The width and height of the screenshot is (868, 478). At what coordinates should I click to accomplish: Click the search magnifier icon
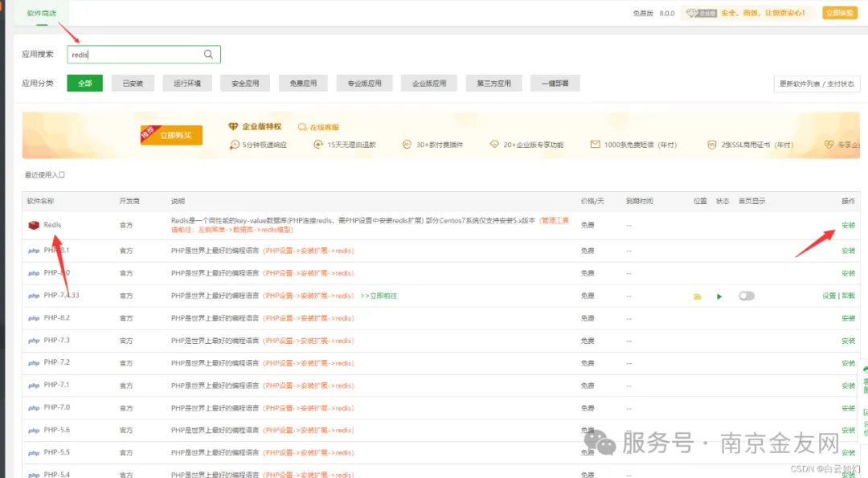tap(208, 54)
